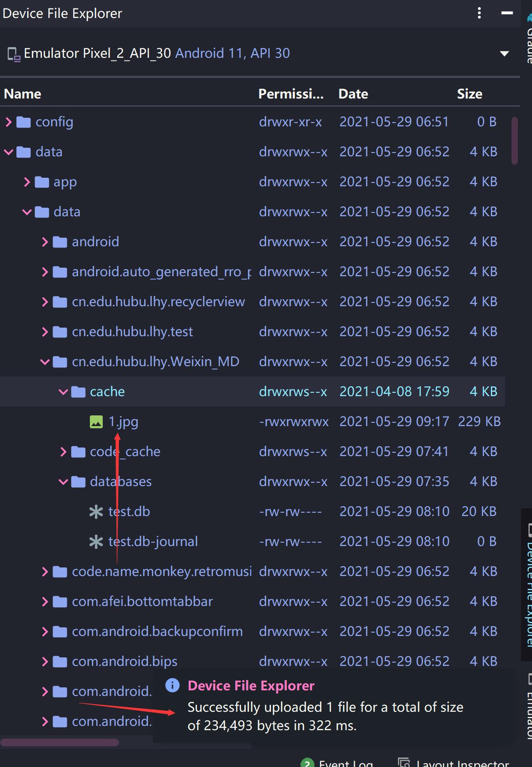Click the 1.jpg image file icon
Image resolution: width=532 pixels, height=767 pixels.
point(96,422)
